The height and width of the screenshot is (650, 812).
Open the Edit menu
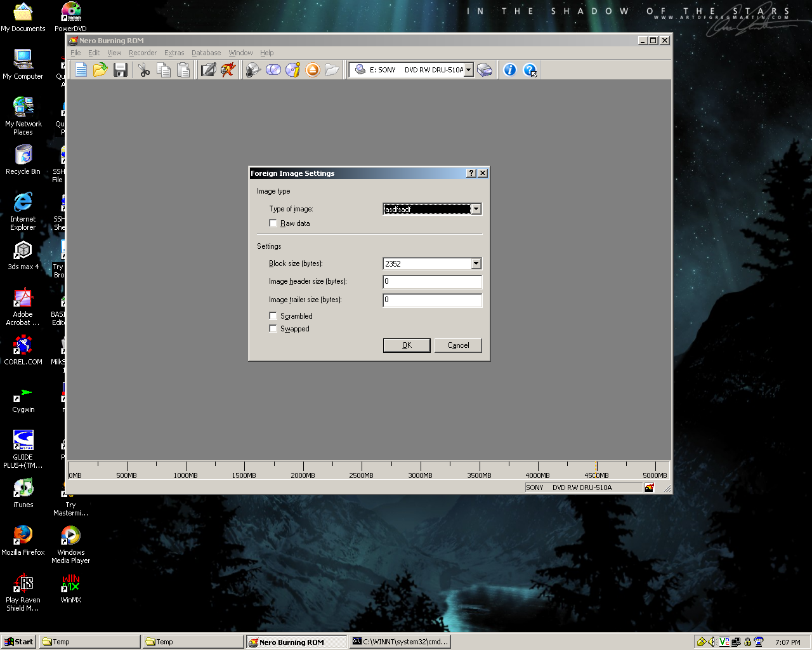(94, 53)
